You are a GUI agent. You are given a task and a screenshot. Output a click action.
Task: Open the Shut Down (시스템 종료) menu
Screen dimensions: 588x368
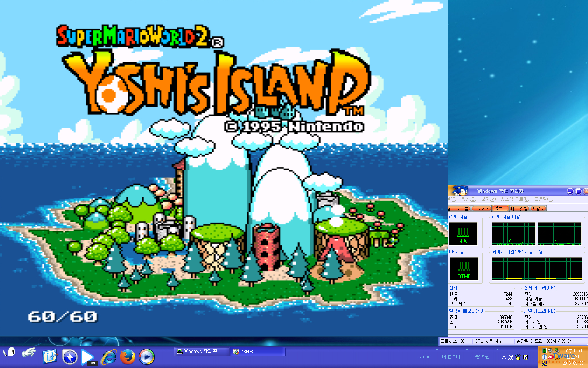pos(515,199)
